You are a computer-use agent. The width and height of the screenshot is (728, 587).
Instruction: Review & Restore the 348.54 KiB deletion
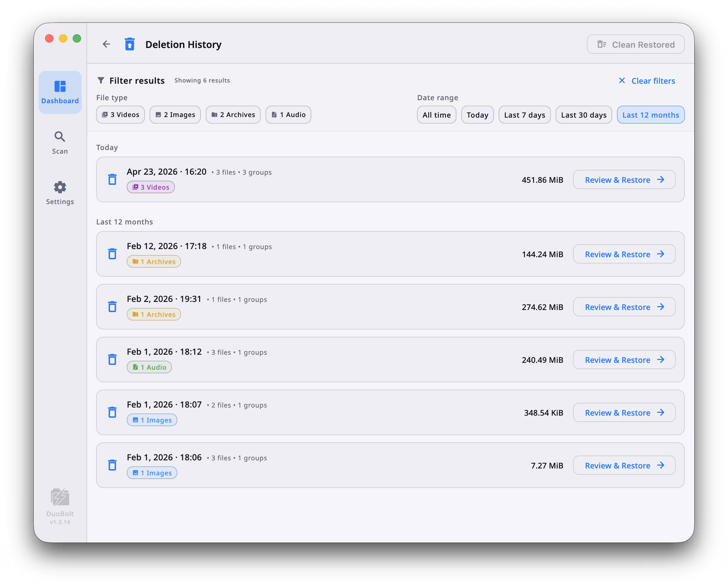[624, 412]
